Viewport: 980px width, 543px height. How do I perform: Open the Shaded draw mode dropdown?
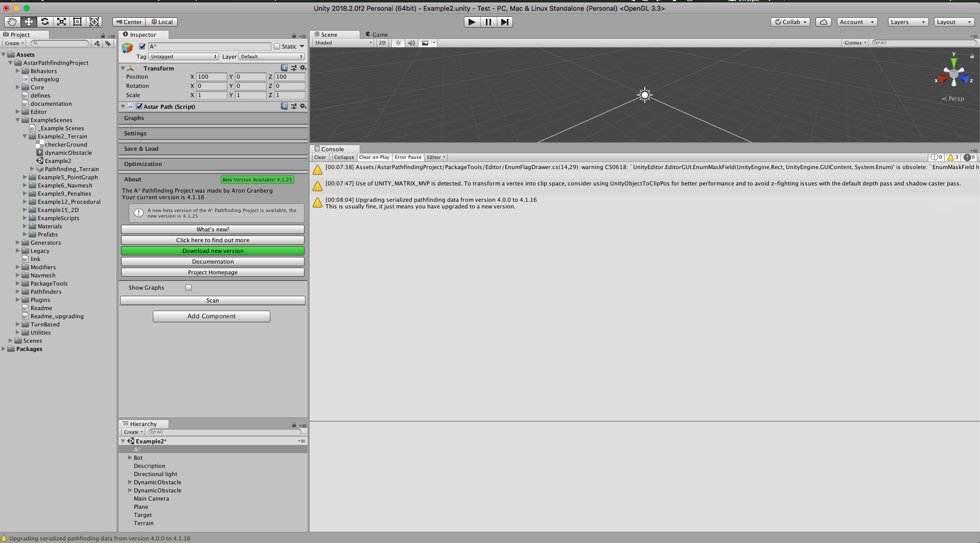pos(343,43)
